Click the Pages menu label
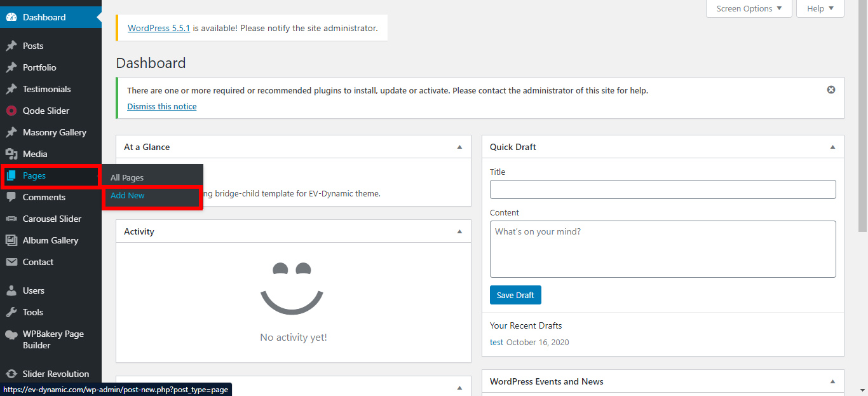Image resolution: width=868 pixels, height=396 pixels. [x=34, y=175]
